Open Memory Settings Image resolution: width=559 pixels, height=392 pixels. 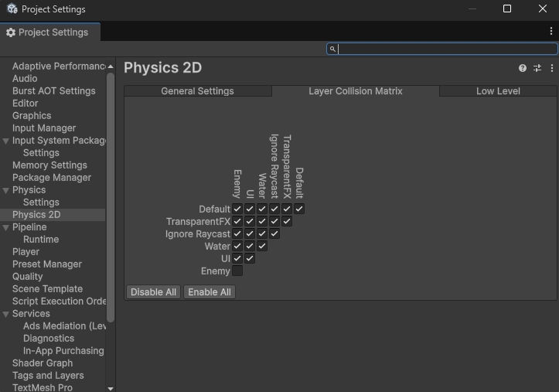coord(49,165)
